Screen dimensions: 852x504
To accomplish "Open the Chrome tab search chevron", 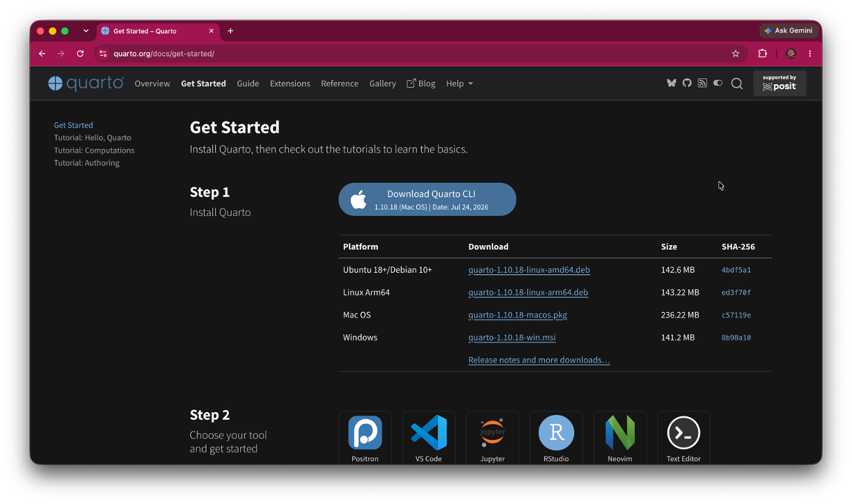I will pyautogui.click(x=86, y=31).
